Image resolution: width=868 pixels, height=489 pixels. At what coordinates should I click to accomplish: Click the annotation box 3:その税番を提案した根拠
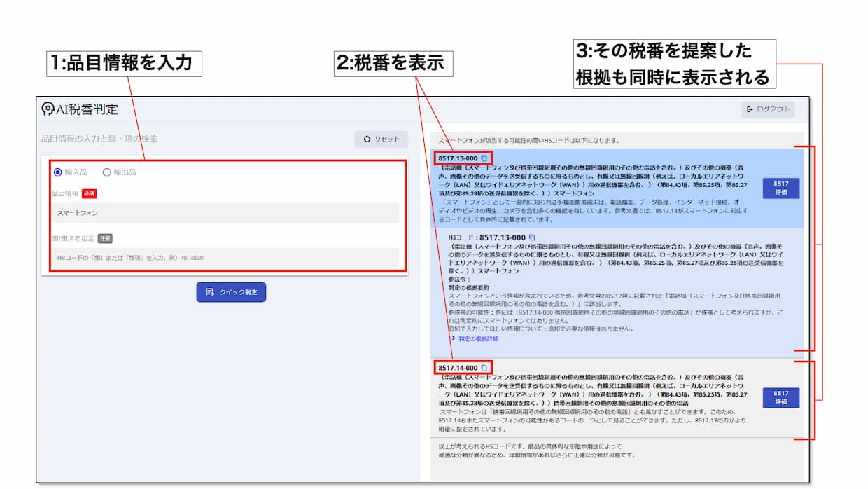click(674, 64)
